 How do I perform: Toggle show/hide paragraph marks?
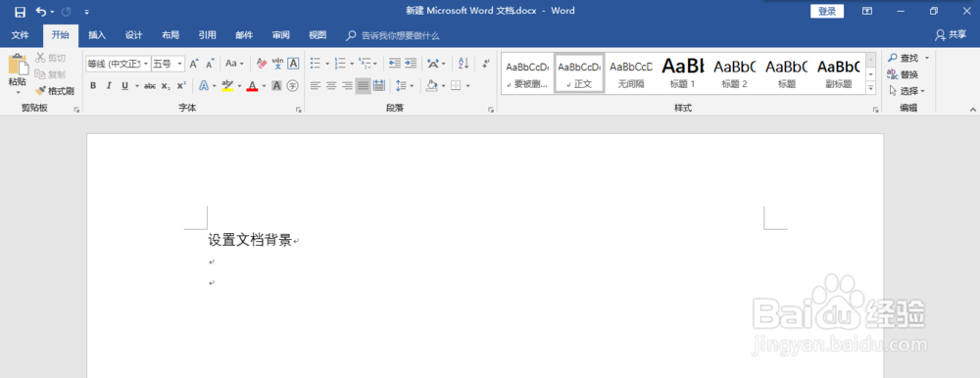click(486, 63)
